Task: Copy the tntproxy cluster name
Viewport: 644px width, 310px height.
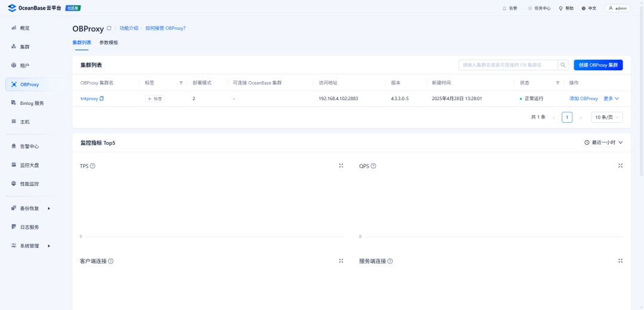Action: 102,98
